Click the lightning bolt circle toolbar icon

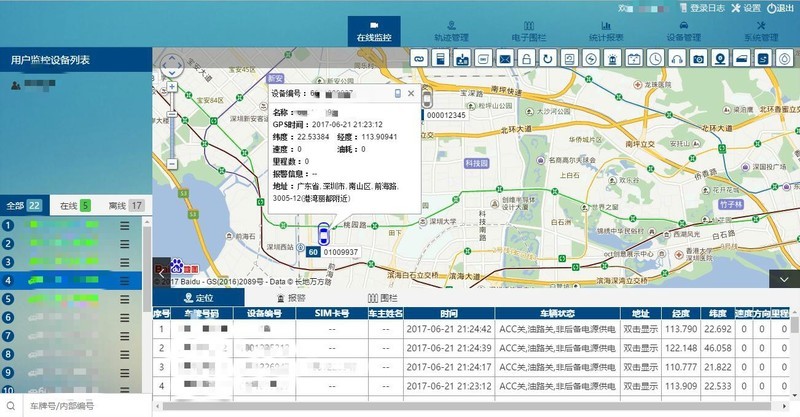591,59
